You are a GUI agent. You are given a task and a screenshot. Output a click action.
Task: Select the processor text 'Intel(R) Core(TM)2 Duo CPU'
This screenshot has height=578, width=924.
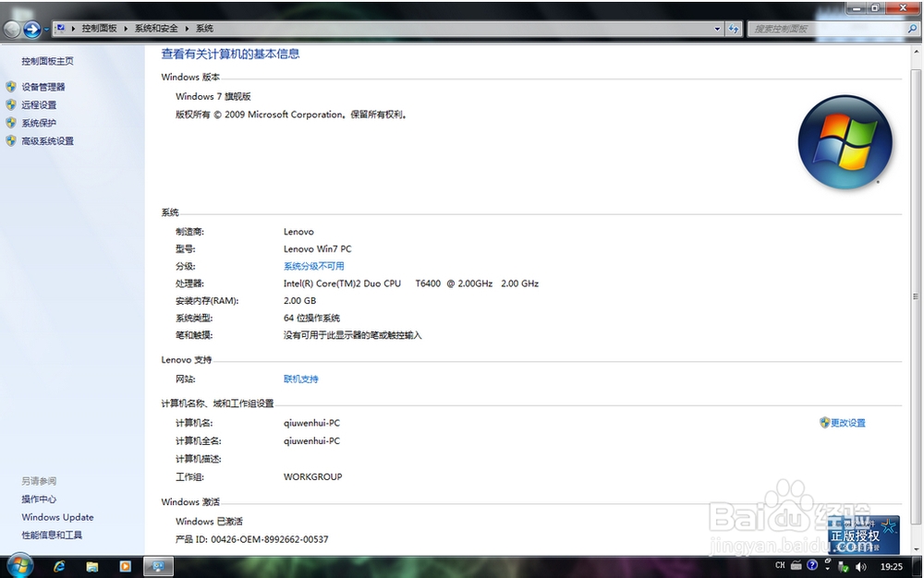343,283
